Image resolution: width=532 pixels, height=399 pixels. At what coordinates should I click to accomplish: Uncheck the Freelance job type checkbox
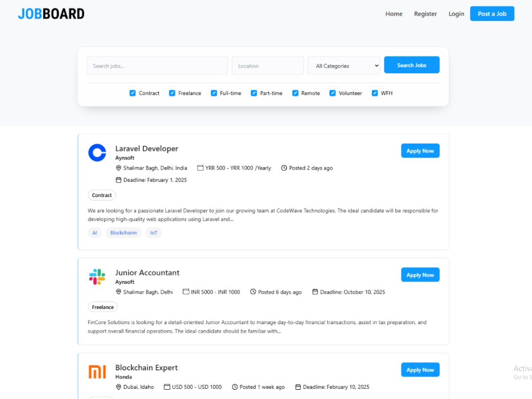(x=172, y=93)
